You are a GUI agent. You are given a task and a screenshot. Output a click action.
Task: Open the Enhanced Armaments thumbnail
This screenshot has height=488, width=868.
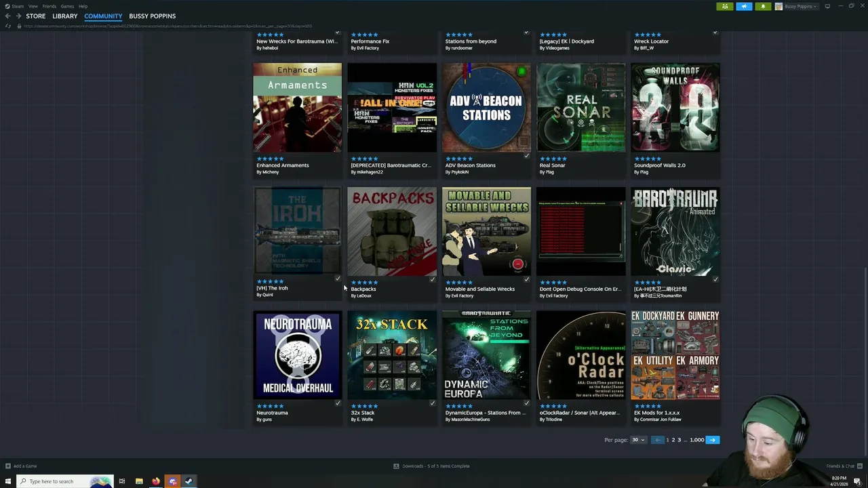pyautogui.click(x=298, y=108)
